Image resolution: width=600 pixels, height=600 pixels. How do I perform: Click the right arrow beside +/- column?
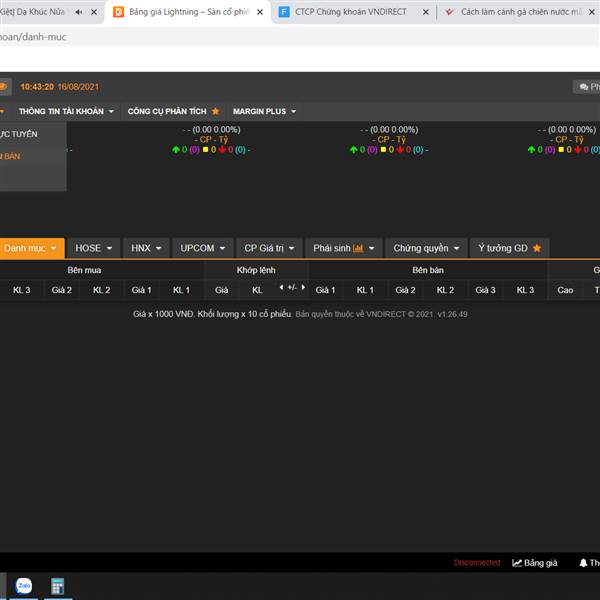pos(303,287)
